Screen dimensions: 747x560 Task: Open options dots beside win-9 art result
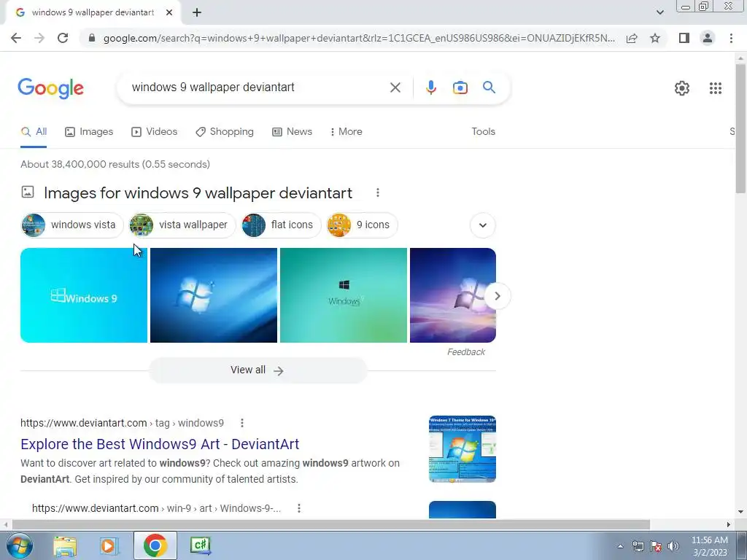pyautogui.click(x=298, y=508)
